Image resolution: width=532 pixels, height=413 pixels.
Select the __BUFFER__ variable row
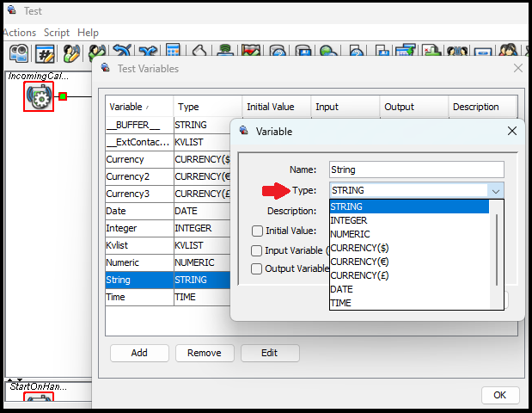[168, 125]
